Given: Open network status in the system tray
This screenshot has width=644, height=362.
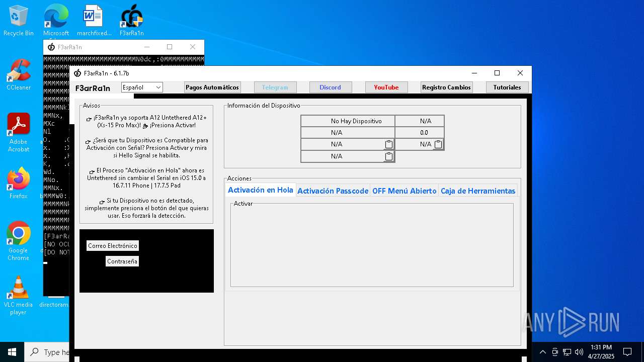Looking at the screenshot, I should (567, 352).
